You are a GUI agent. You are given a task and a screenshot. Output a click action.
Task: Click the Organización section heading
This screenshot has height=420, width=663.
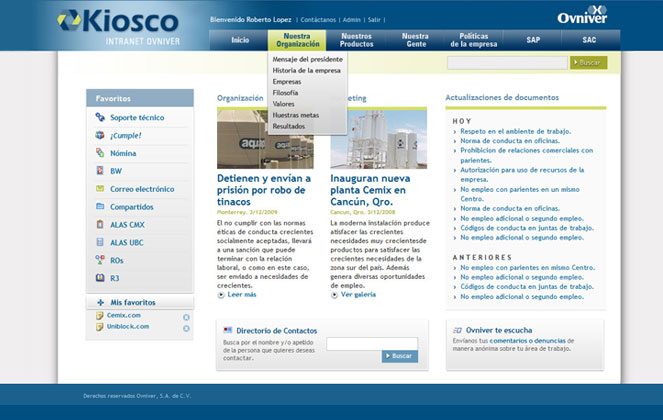[240, 98]
